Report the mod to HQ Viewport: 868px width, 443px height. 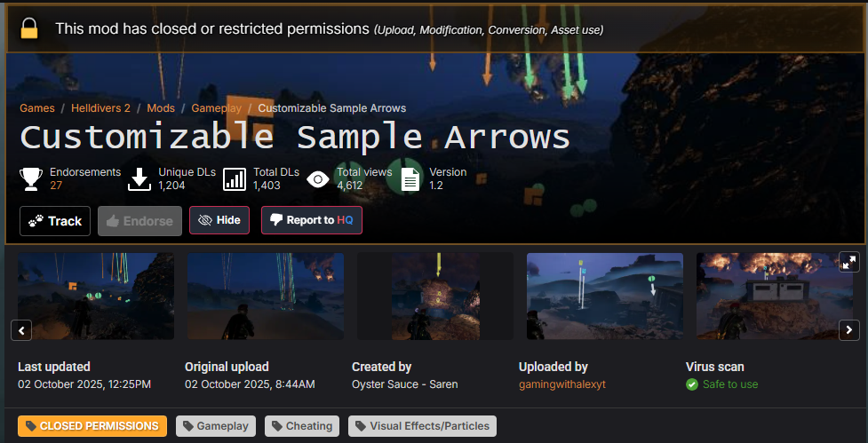pos(312,220)
